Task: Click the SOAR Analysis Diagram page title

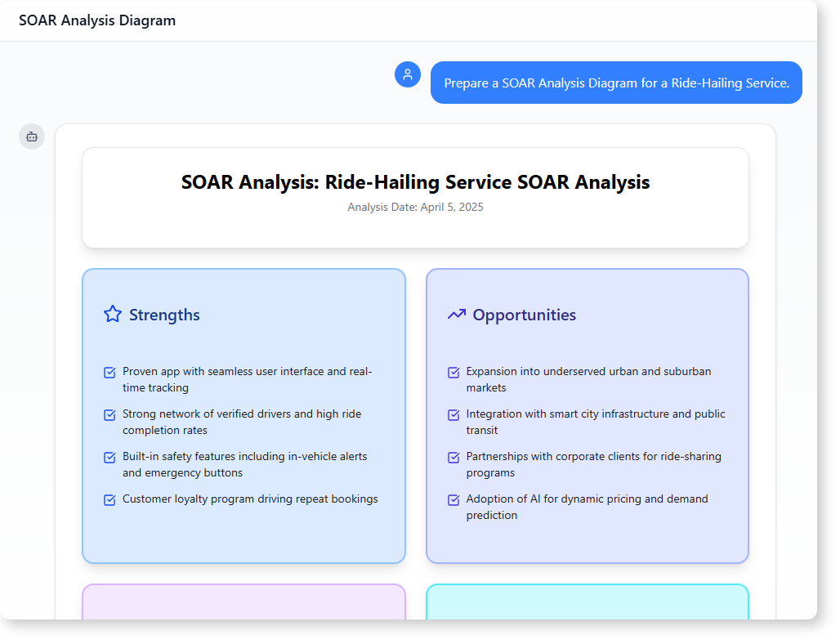Action: [x=97, y=20]
